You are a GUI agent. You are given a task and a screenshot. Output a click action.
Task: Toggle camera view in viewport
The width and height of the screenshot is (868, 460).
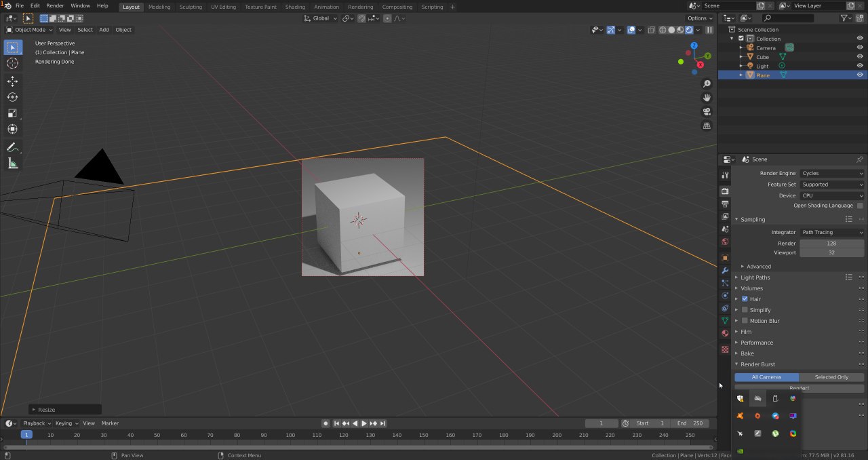(x=707, y=112)
